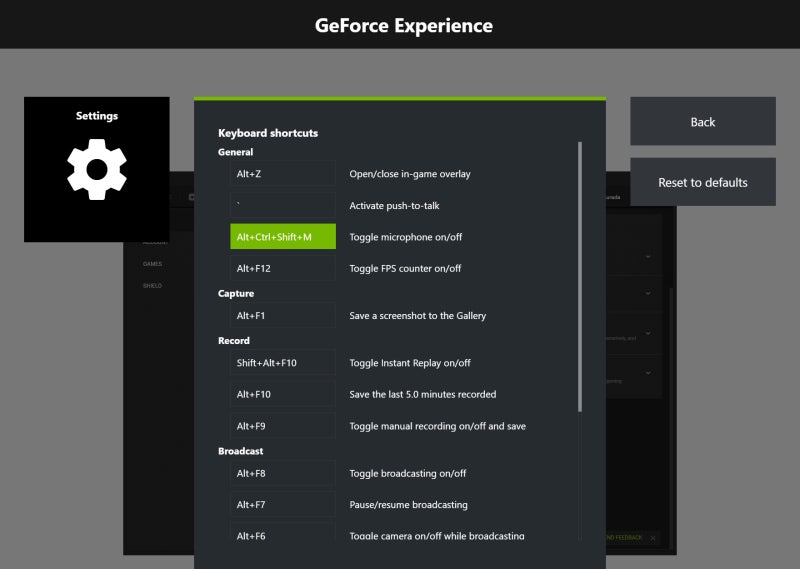Select the Shift+Alt+F10 Instant Replay shortcut

[x=283, y=363]
